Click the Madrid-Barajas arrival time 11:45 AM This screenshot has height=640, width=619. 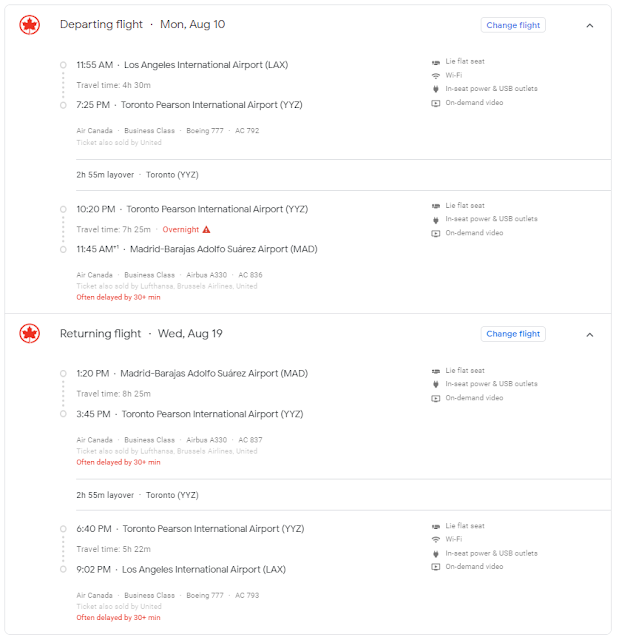tap(97, 250)
